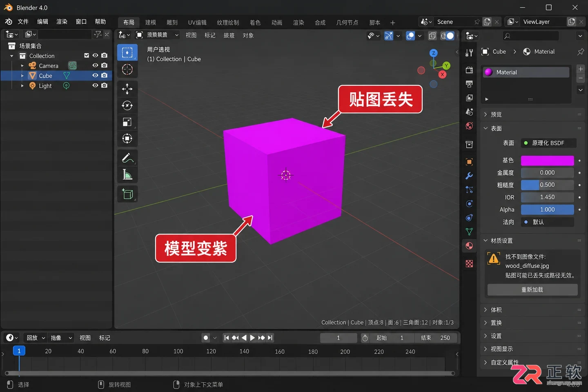
Task: Toggle the viewport X-ray button
Action: pyautogui.click(x=432, y=36)
